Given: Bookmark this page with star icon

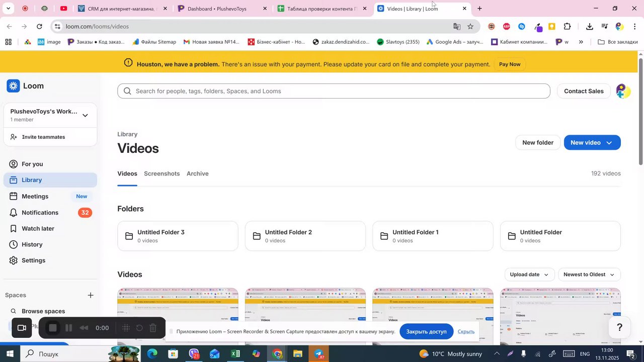Looking at the screenshot, I should click(x=470, y=26).
